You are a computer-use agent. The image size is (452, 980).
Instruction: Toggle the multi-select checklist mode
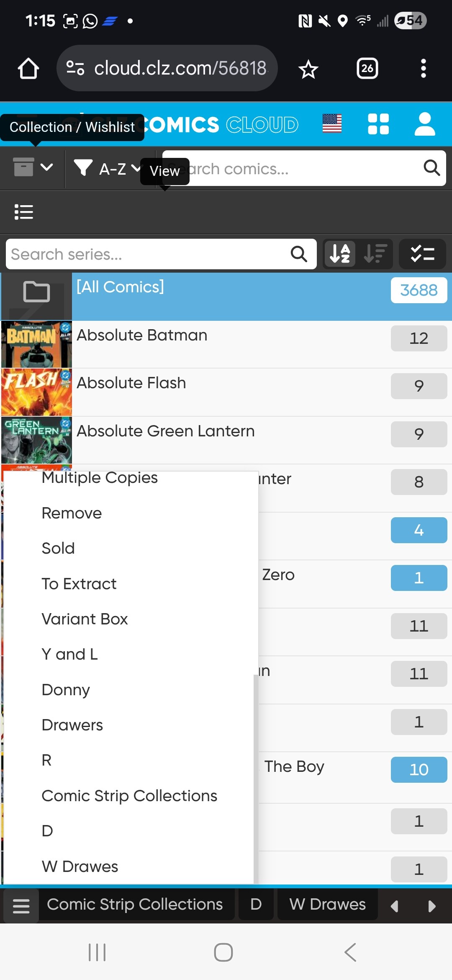point(422,254)
